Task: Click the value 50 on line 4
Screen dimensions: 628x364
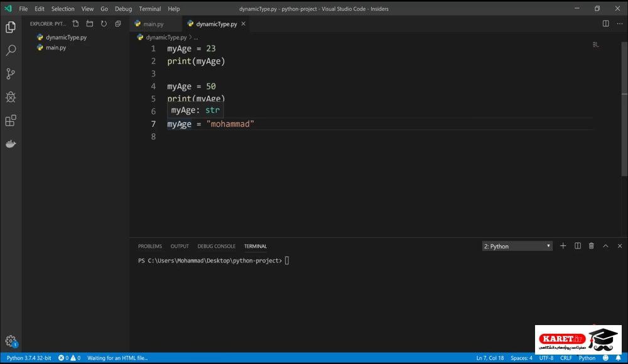Action: point(211,87)
